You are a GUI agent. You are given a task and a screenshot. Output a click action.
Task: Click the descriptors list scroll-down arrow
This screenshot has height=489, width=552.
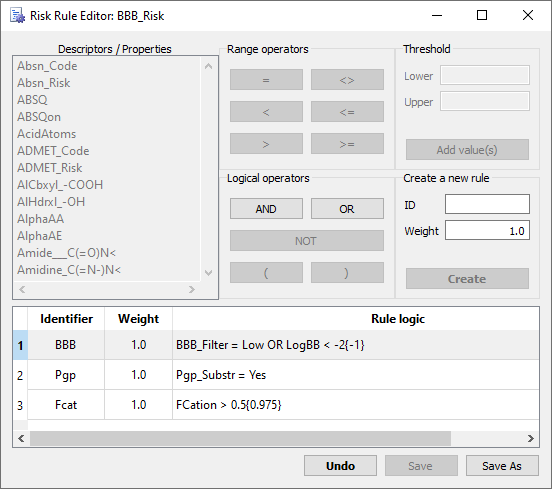click(208, 272)
